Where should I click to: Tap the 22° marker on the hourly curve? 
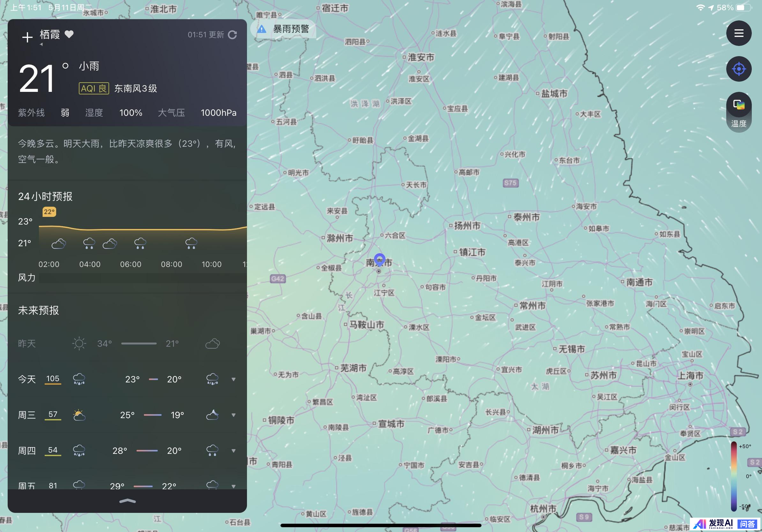click(x=49, y=211)
